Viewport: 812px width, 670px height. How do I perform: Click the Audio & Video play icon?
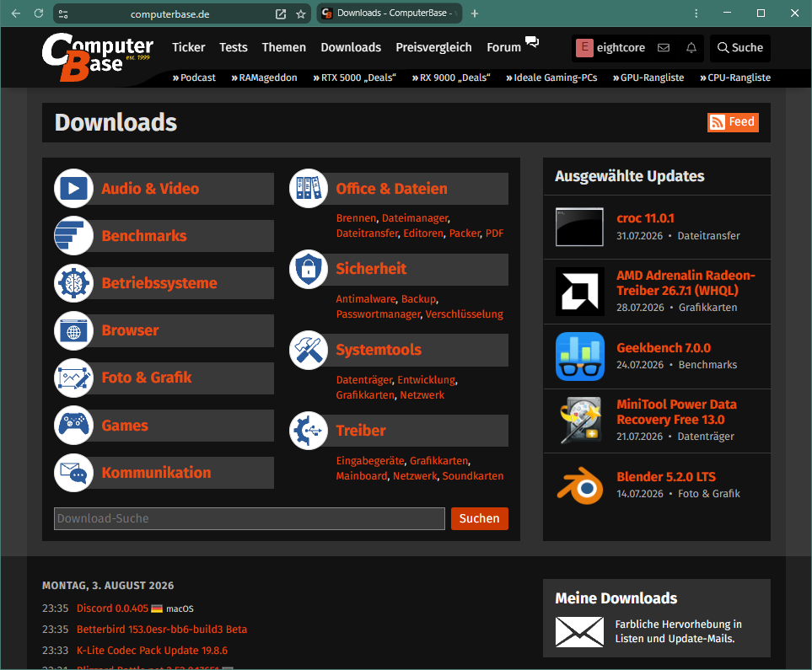click(73, 189)
